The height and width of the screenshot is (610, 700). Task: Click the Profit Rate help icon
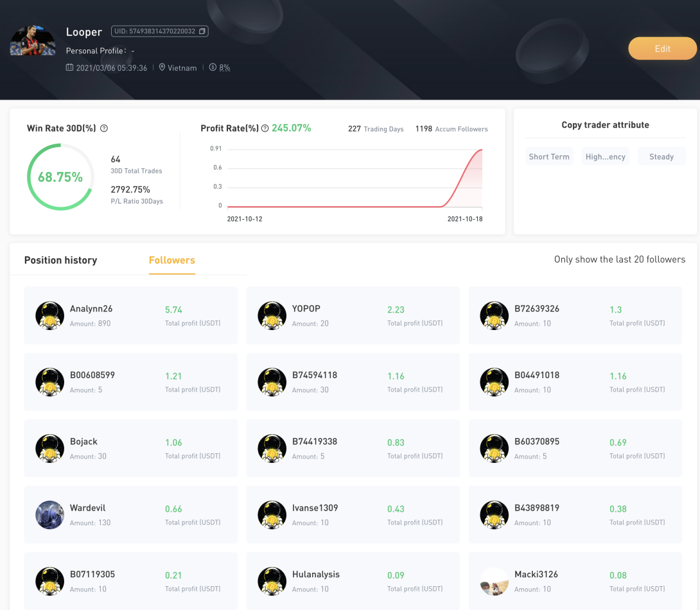click(265, 128)
